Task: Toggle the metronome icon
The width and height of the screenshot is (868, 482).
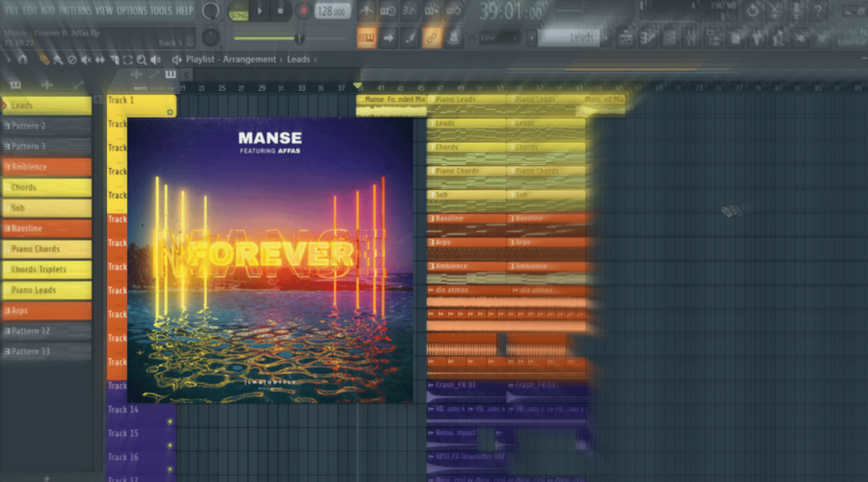Action: coord(366,10)
